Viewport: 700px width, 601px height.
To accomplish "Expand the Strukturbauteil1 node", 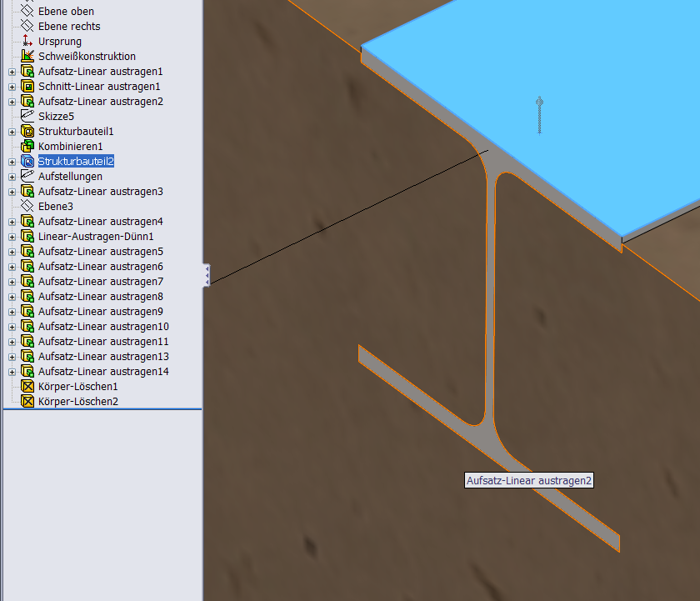I will click(x=12, y=133).
